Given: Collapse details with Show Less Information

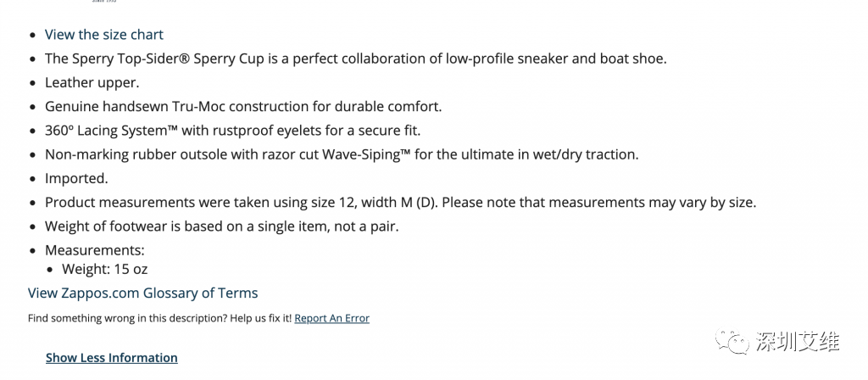Looking at the screenshot, I should coord(112,358).
